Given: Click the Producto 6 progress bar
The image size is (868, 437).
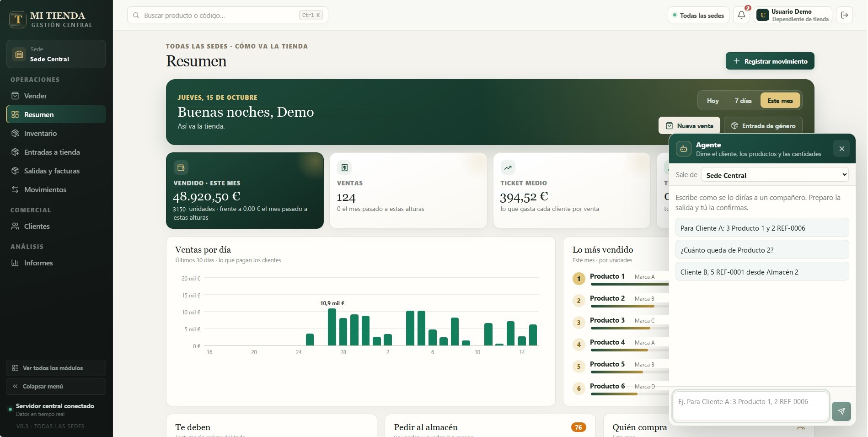Looking at the screenshot, I should coord(630,394).
